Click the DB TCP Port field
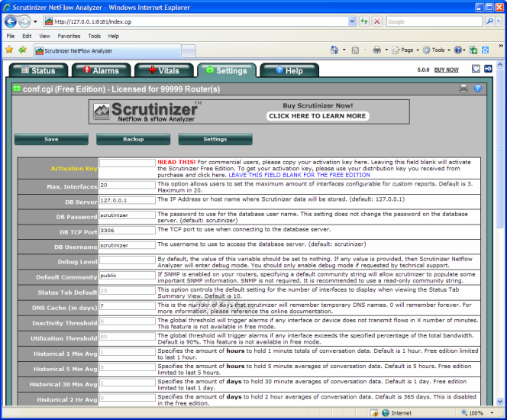 pyautogui.click(x=128, y=230)
